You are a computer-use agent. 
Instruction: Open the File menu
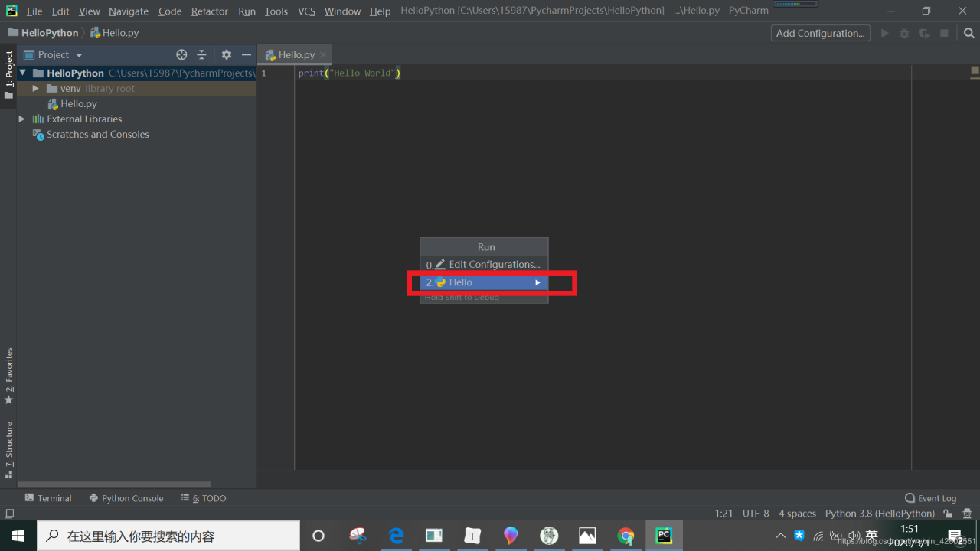tap(34, 11)
